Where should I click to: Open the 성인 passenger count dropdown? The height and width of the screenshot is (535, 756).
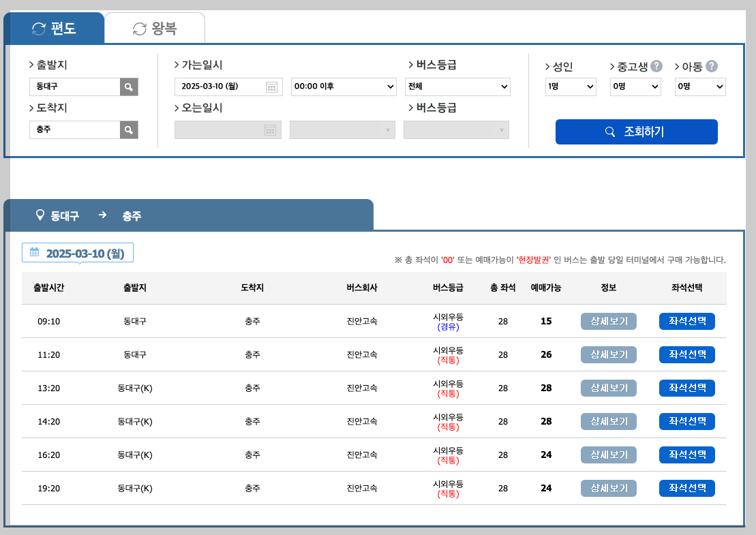[570, 87]
